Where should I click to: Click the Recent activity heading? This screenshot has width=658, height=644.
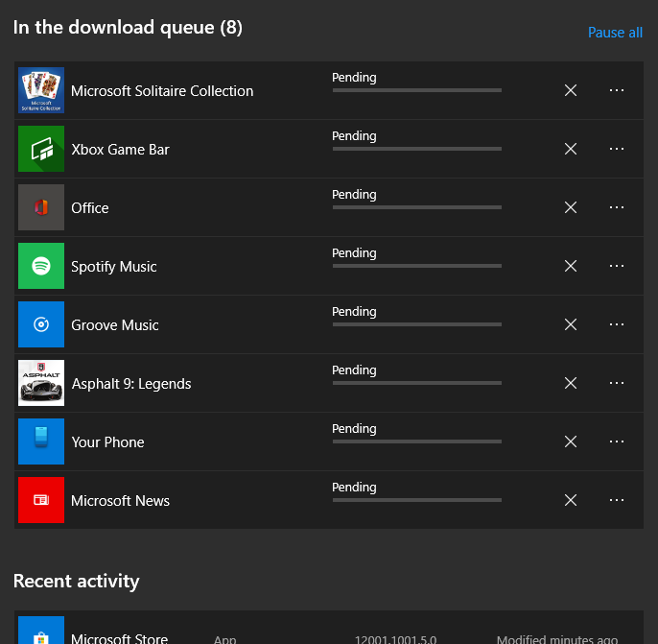76,582
